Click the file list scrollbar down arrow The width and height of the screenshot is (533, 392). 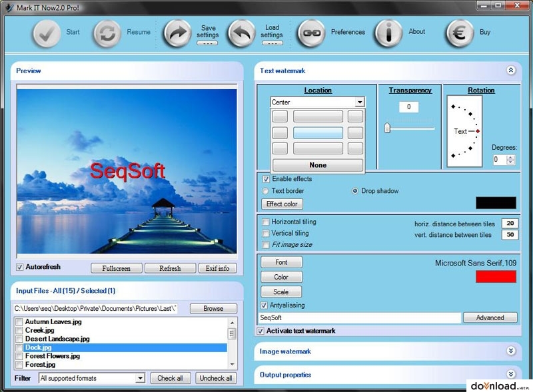coord(232,365)
